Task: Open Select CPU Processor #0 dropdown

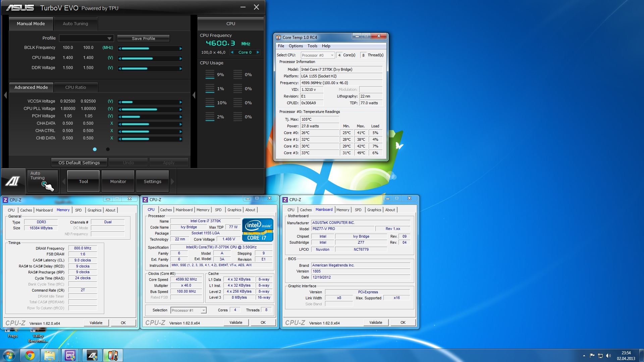Action: (x=317, y=55)
